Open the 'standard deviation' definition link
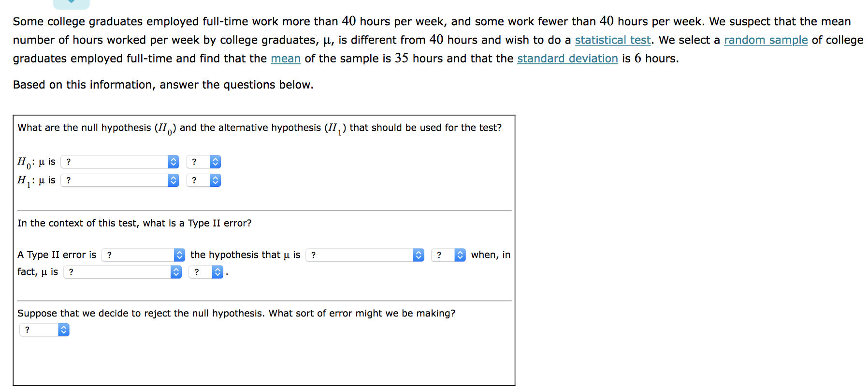Image resolution: width=868 pixels, height=390 pixels. click(x=567, y=59)
